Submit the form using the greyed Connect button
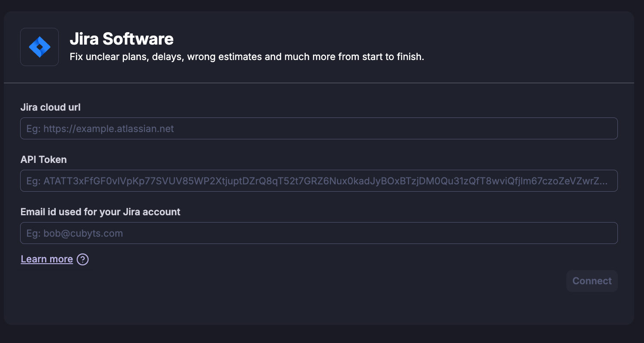Image resolution: width=644 pixels, height=343 pixels. click(592, 281)
